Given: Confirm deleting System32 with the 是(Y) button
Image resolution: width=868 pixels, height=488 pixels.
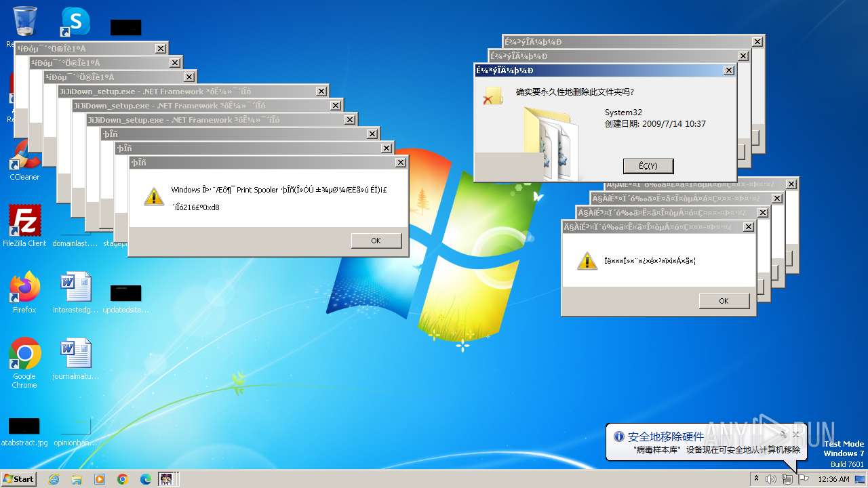Looking at the screenshot, I should pos(648,166).
